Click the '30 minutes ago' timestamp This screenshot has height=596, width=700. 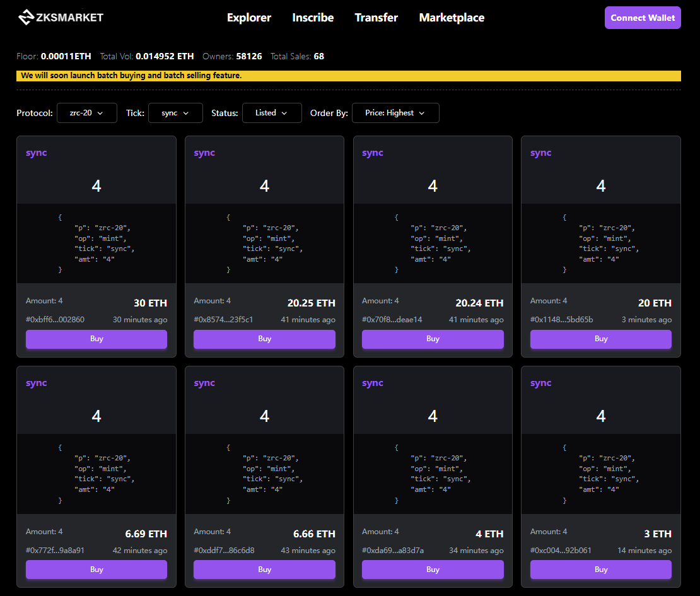coord(140,320)
